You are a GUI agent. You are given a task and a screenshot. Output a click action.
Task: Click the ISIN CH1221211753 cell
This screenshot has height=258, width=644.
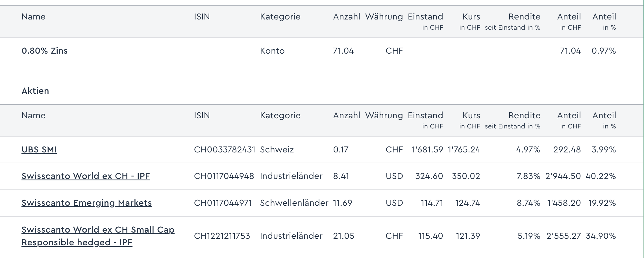(x=222, y=236)
